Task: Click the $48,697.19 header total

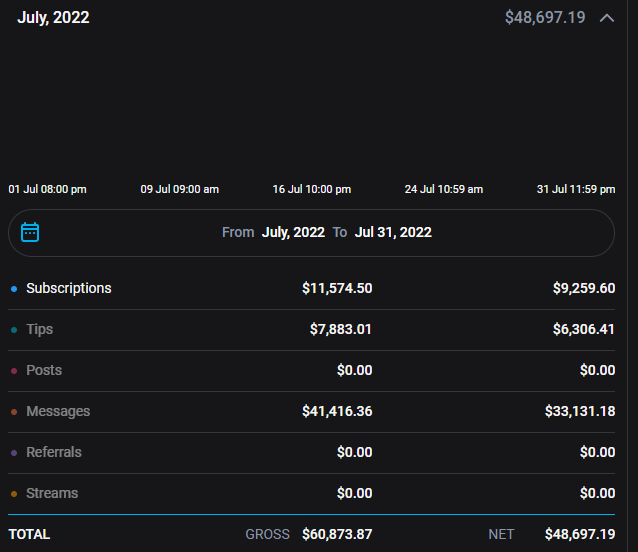Action: tap(546, 18)
